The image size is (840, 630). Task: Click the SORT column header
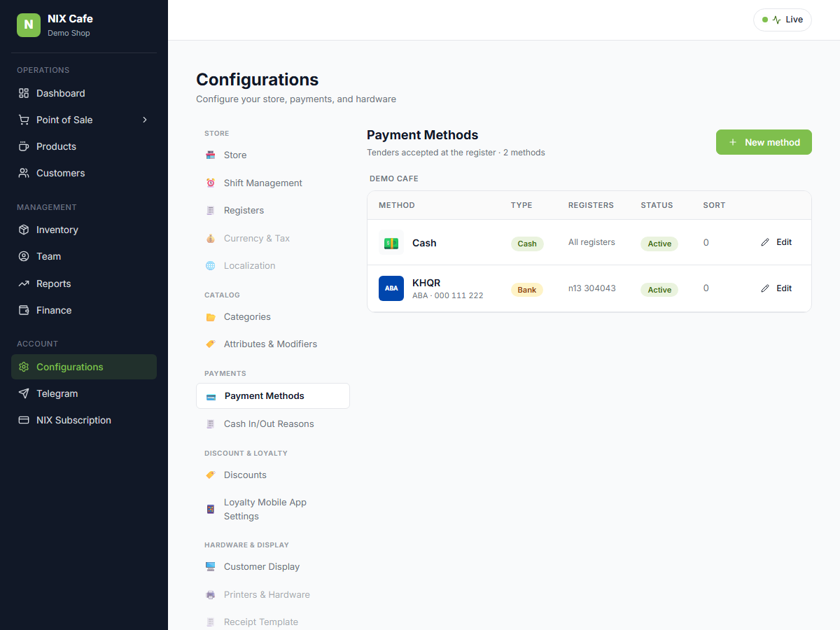pos(714,205)
